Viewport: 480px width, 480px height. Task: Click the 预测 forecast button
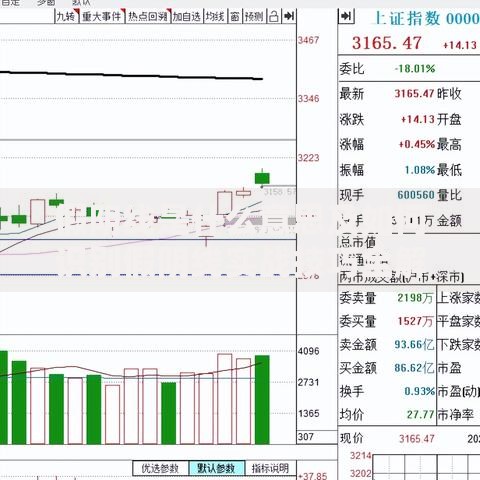[254, 16]
